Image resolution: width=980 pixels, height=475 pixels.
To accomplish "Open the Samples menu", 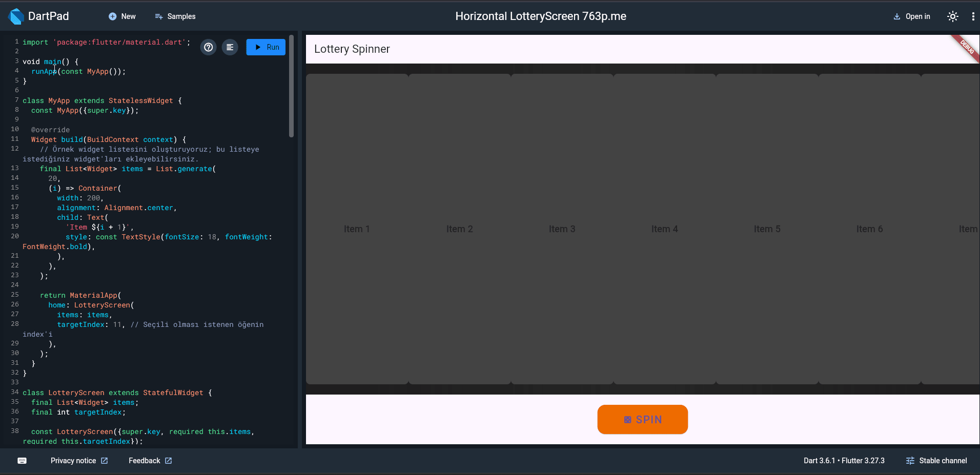I will tap(175, 16).
